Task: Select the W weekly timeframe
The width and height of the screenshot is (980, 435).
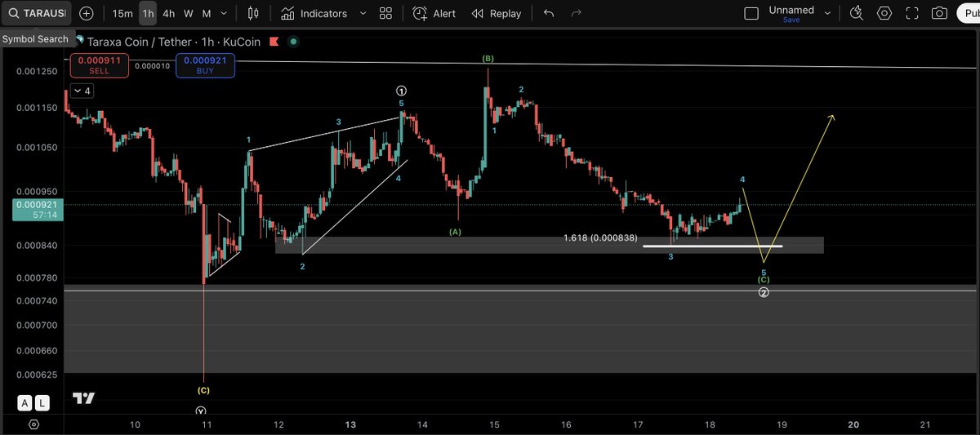Action: 189,13
